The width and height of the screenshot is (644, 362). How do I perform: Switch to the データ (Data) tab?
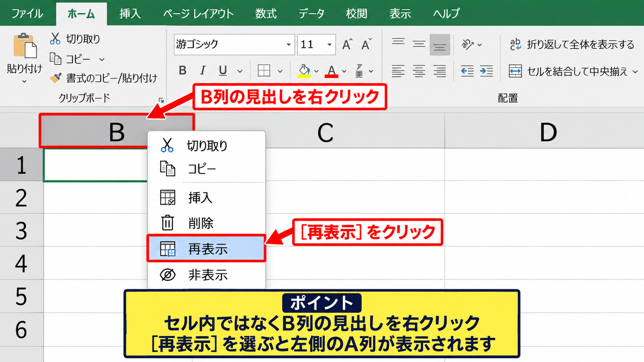(311, 13)
